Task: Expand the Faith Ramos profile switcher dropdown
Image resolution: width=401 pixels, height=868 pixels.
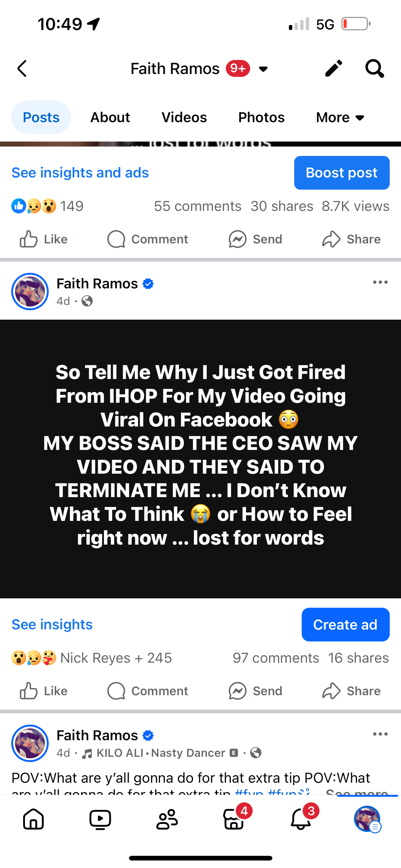Action: coord(263,69)
